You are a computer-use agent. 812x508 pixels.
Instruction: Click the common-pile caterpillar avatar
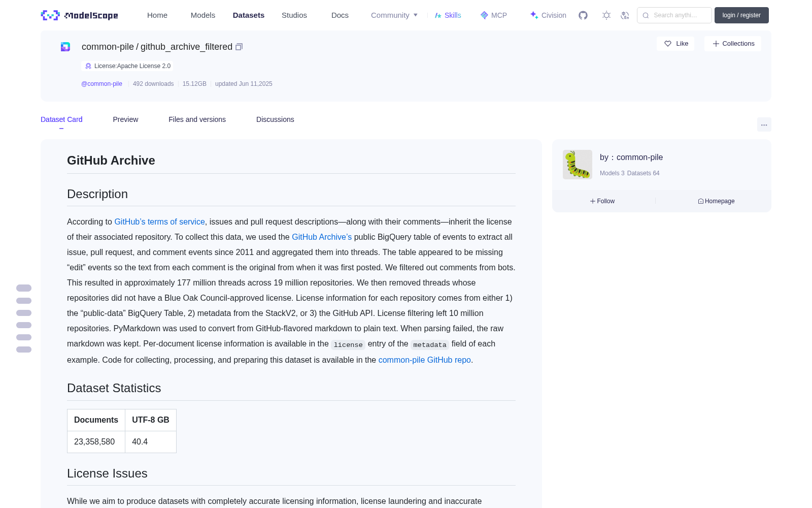(578, 165)
